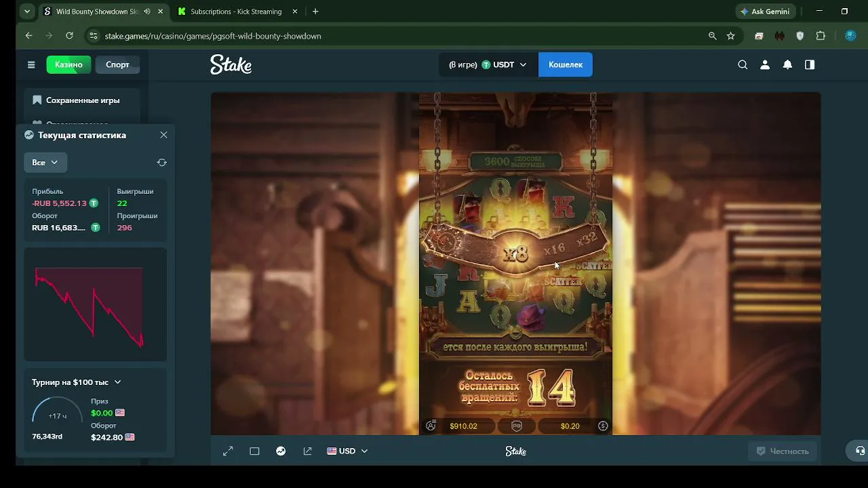Viewport: 868px width, 488px height.
Task: Open the Кошелек wallet button
Action: 566,65
